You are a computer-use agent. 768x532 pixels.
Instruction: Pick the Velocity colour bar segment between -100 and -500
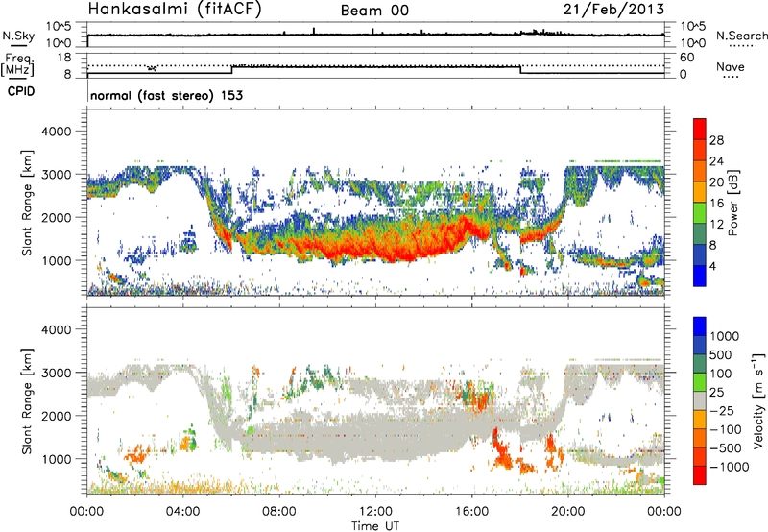pyautogui.click(x=700, y=438)
